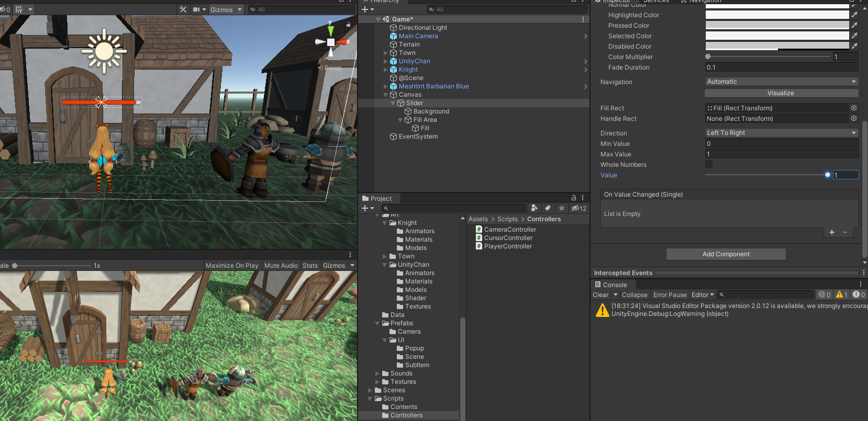Open the Game view panel kebab menu
Screen dimensions: 868x421
pyautogui.click(x=350, y=255)
